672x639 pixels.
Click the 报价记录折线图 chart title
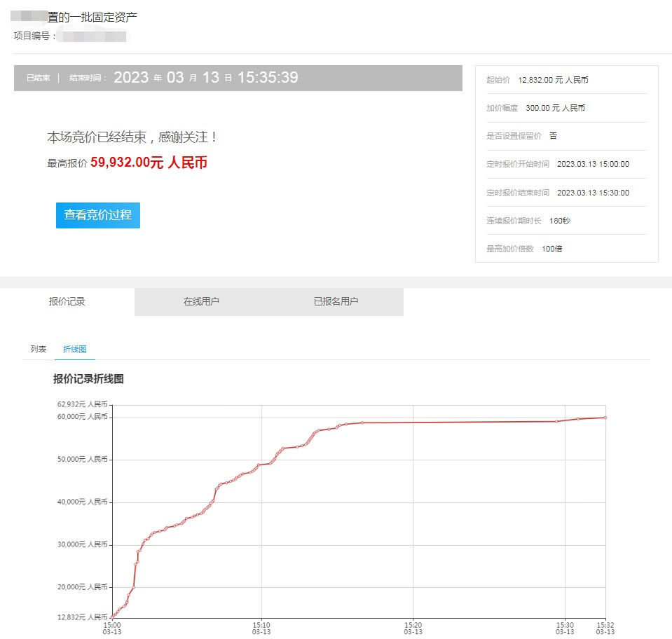pyautogui.click(x=88, y=379)
